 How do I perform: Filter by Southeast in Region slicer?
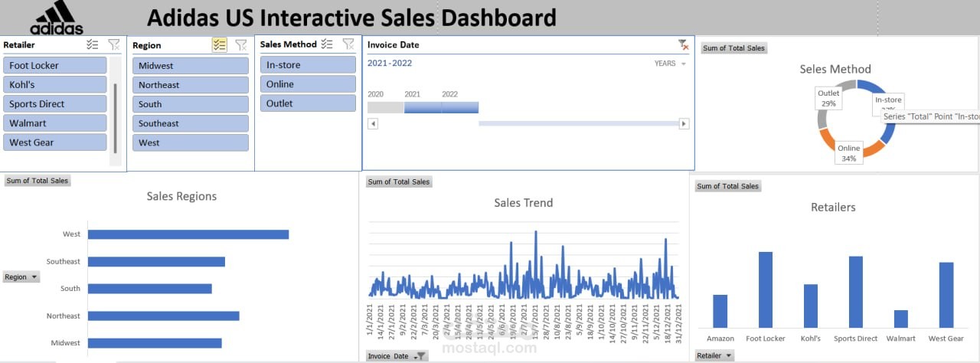tap(191, 123)
